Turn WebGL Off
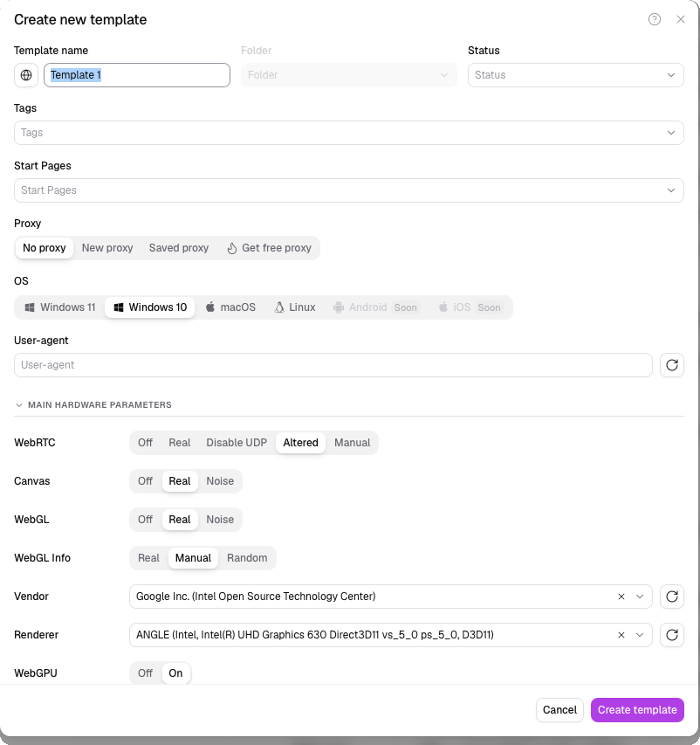The height and width of the screenshot is (745, 700). coord(145,520)
